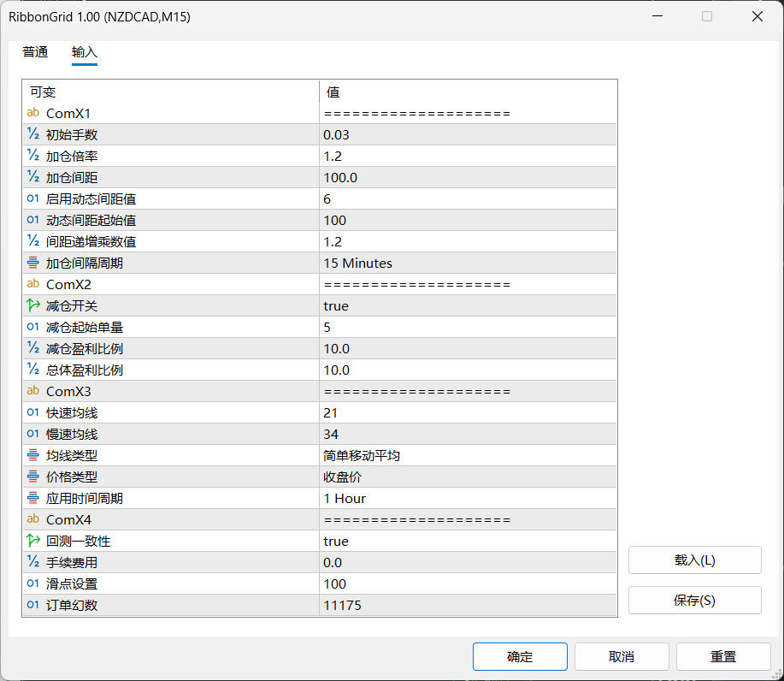Select the 慢速均线 value 34
The height and width of the screenshot is (681, 784).
tap(468, 435)
